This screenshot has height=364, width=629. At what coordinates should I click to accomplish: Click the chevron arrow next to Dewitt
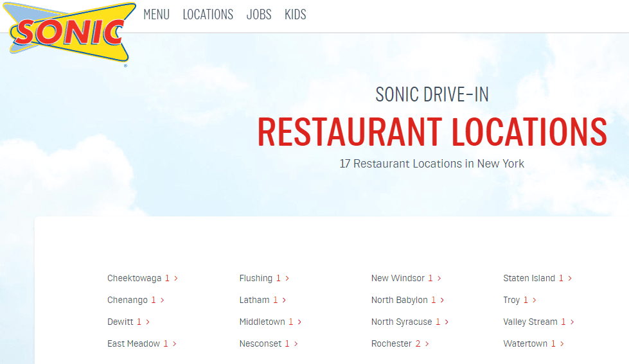click(148, 322)
